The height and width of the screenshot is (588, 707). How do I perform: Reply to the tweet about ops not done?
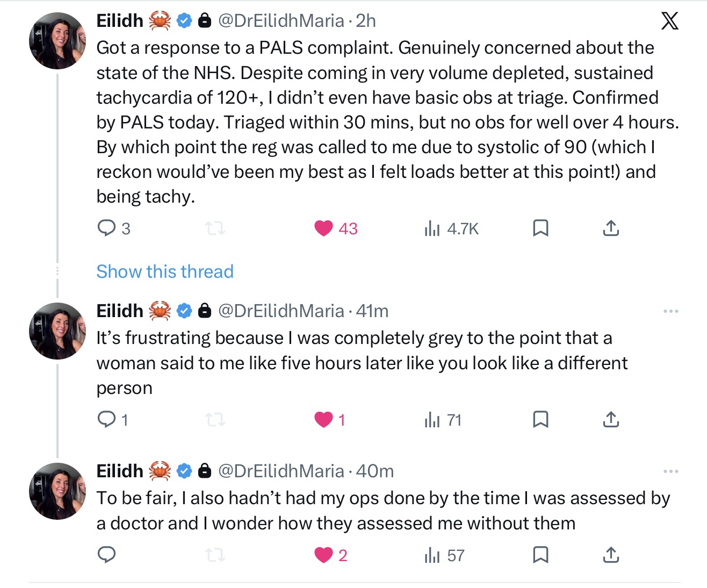click(106, 555)
